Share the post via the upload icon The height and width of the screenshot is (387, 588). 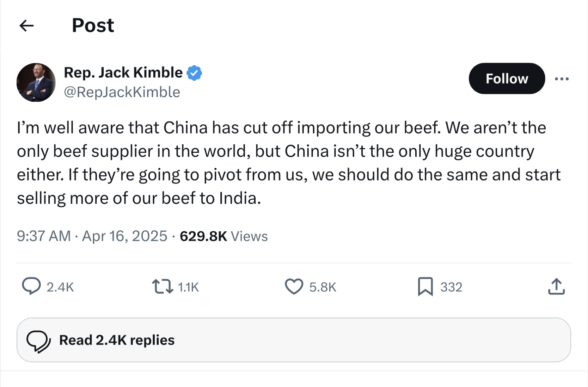[x=556, y=286]
